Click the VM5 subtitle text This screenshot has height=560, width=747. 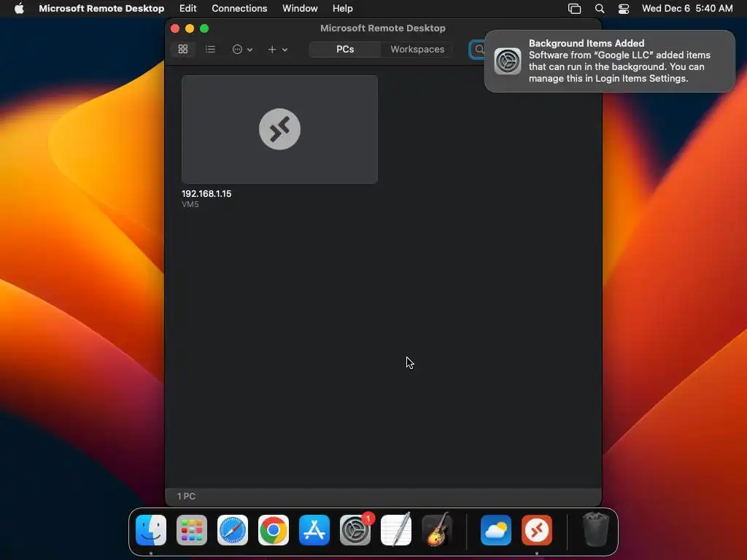pyautogui.click(x=190, y=204)
